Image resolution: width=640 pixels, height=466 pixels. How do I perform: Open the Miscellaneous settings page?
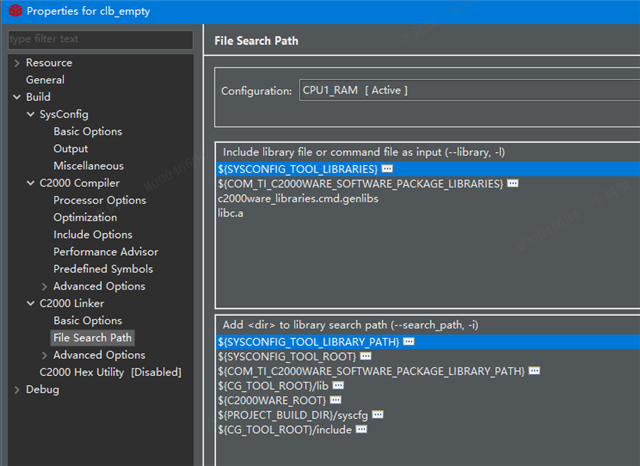pos(89,166)
